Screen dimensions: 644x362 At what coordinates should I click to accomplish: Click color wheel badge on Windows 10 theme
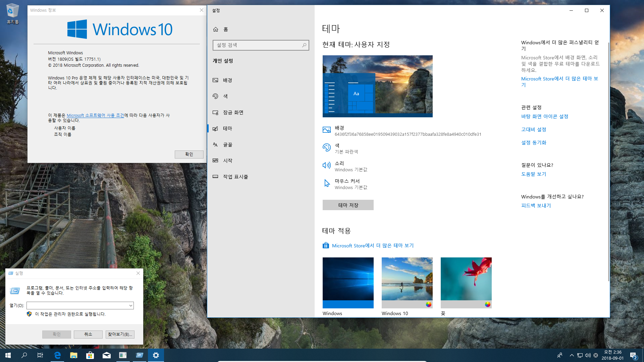pyautogui.click(x=428, y=304)
